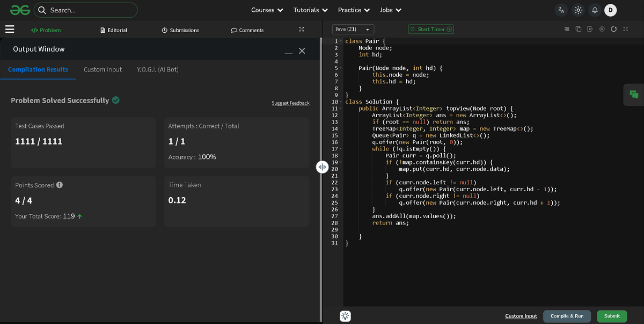Switch to the Custom Input tab
Screen dimensions: 644x324
tap(103, 69)
